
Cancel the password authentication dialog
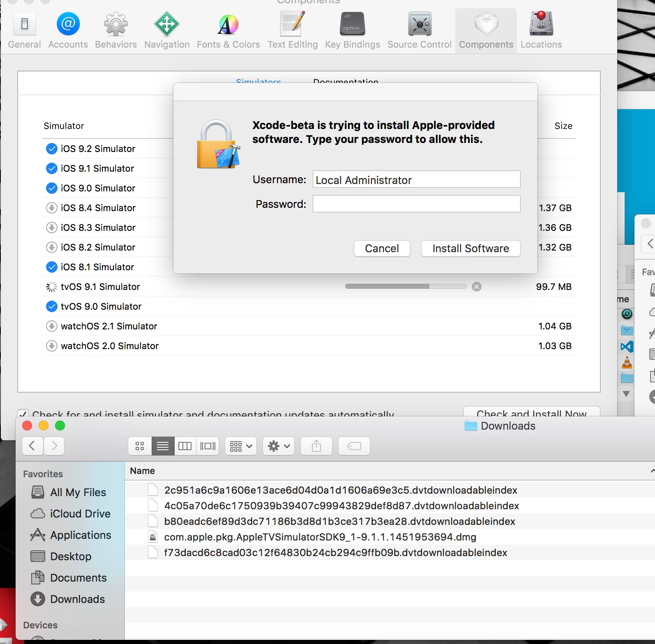click(382, 248)
